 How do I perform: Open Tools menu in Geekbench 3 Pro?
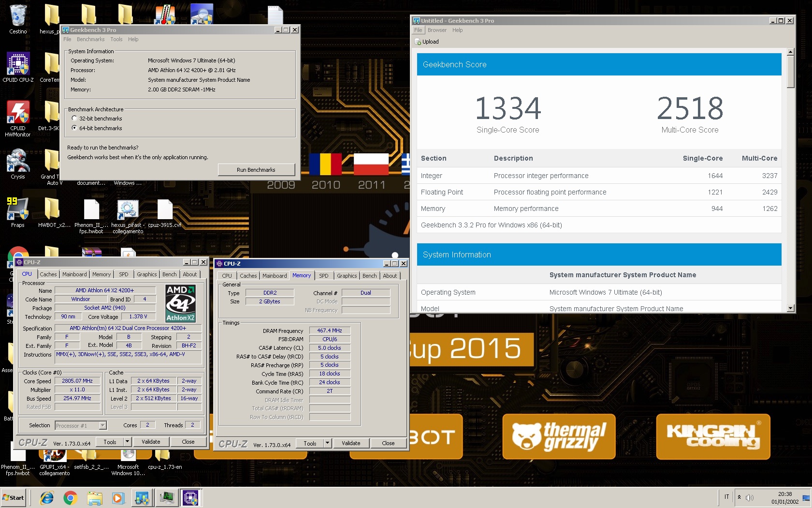click(116, 40)
